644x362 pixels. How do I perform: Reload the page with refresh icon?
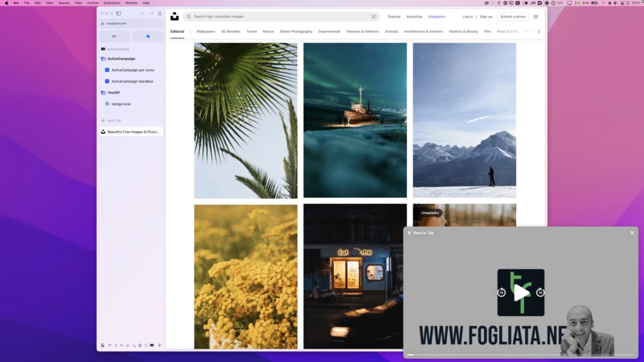160,14
